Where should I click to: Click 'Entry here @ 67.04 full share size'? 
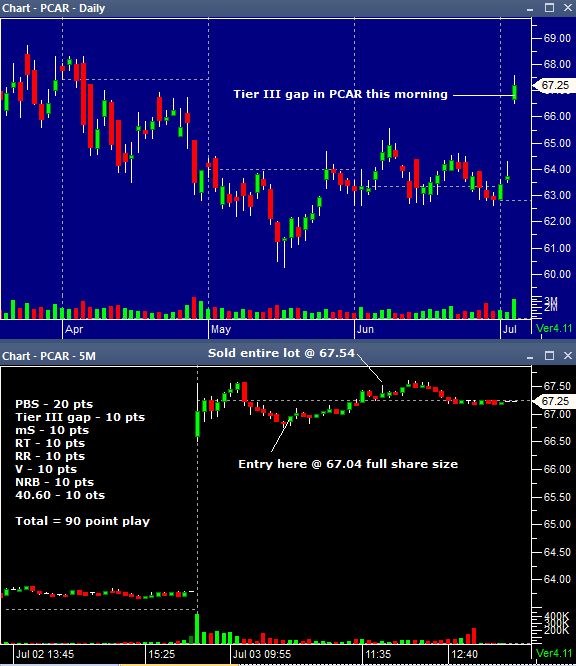click(348, 464)
